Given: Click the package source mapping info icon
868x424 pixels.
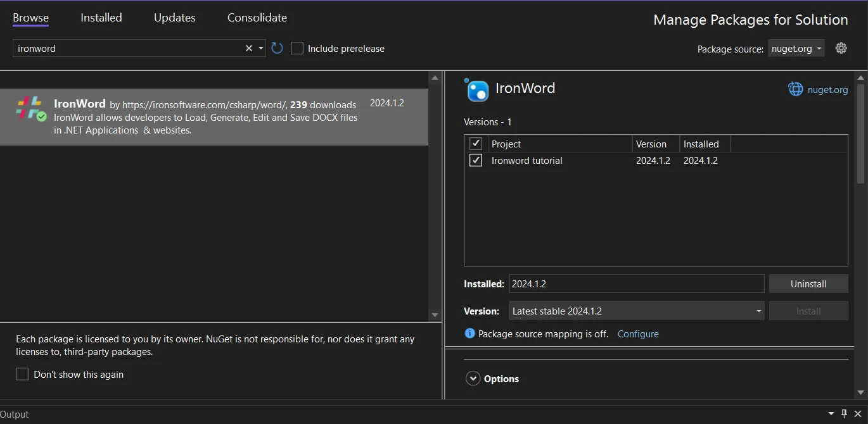Looking at the screenshot, I should 469,334.
